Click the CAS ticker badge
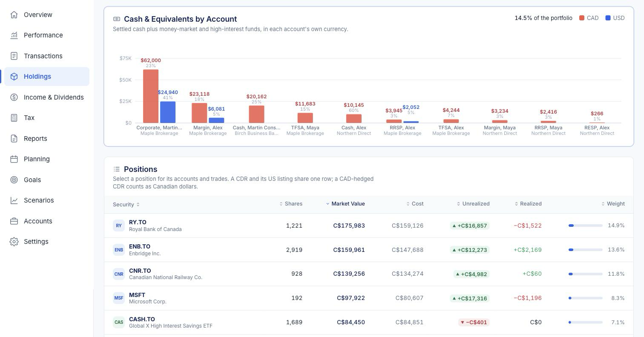 pyautogui.click(x=119, y=322)
